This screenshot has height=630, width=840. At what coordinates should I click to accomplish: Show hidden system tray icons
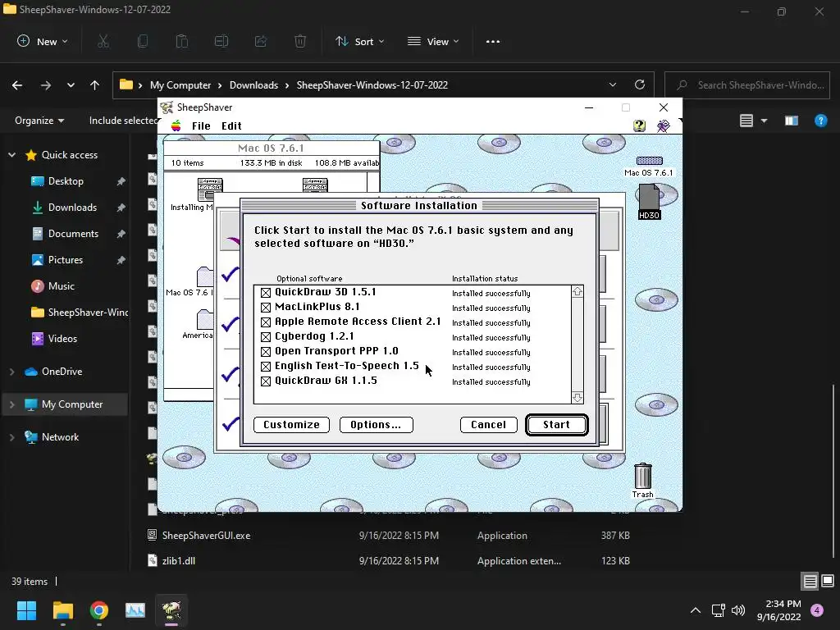tap(696, 610)
